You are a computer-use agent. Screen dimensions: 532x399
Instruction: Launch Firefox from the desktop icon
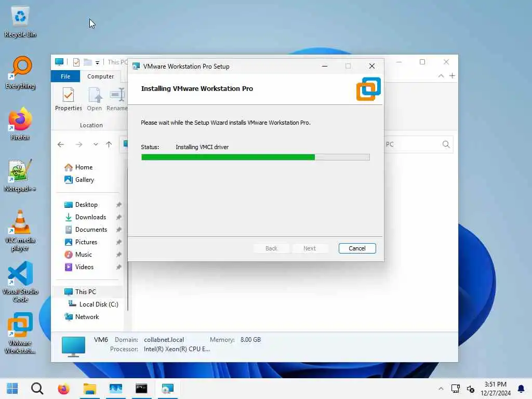click(20, 124)
